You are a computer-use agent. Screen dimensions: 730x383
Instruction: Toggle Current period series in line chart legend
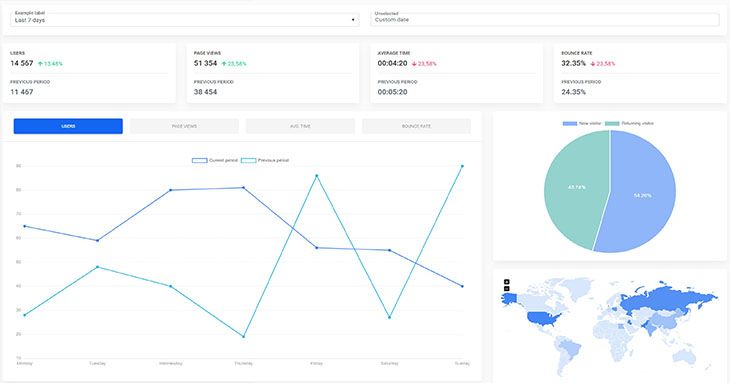[x=215, y=160]
